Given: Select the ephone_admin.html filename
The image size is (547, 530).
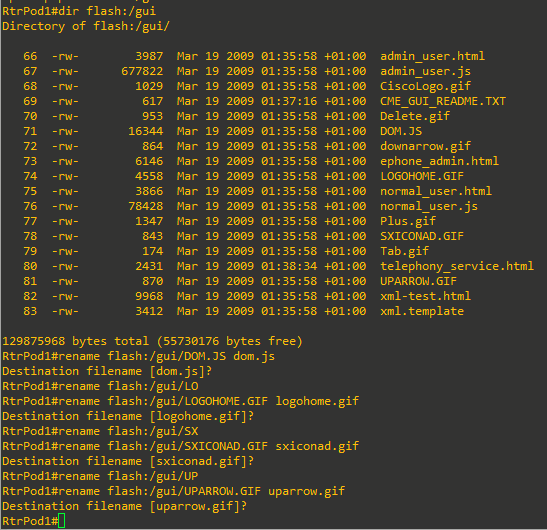Looking at the screenshot, I should point(439,162).
